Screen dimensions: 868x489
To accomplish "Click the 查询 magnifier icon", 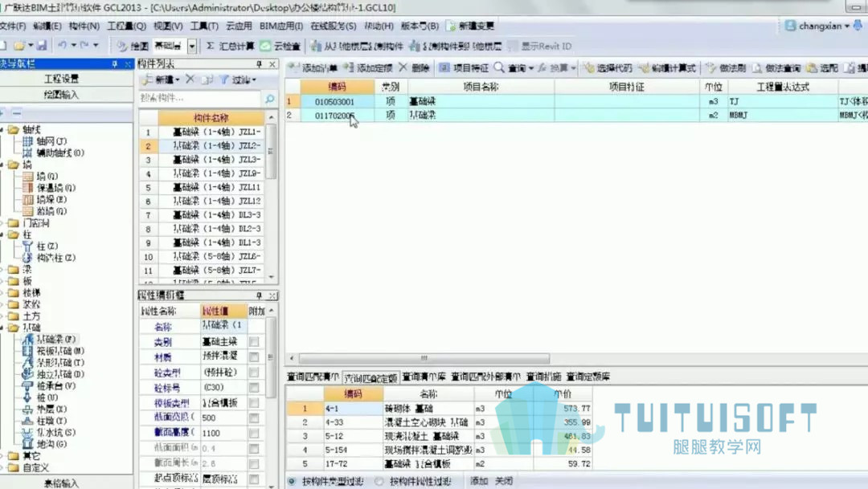I will point(499,67).
